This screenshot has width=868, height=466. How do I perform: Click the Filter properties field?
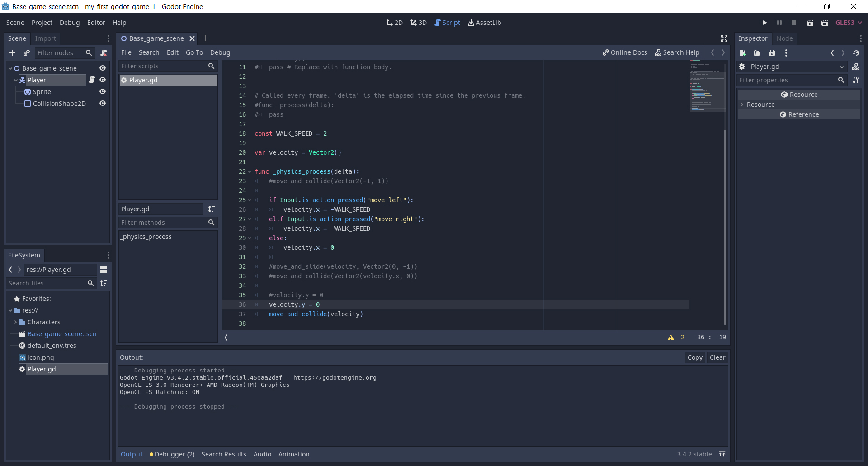coord(792,80)
